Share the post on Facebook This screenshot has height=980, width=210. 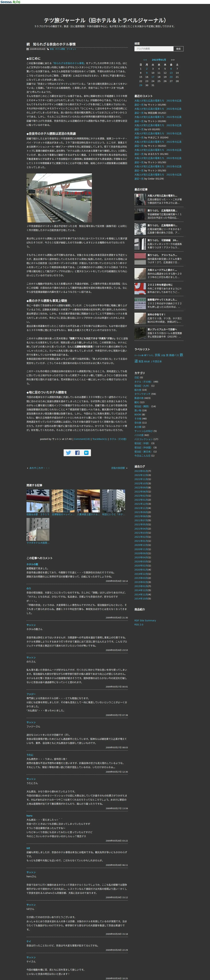click(77, 453)
